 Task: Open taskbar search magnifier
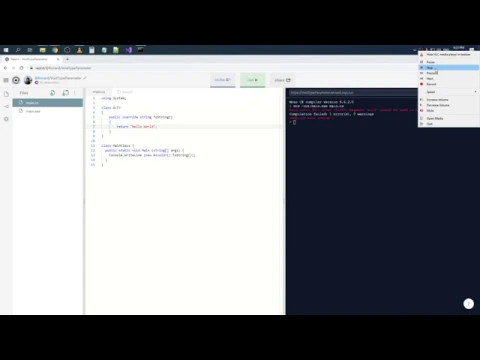(18, 50)
